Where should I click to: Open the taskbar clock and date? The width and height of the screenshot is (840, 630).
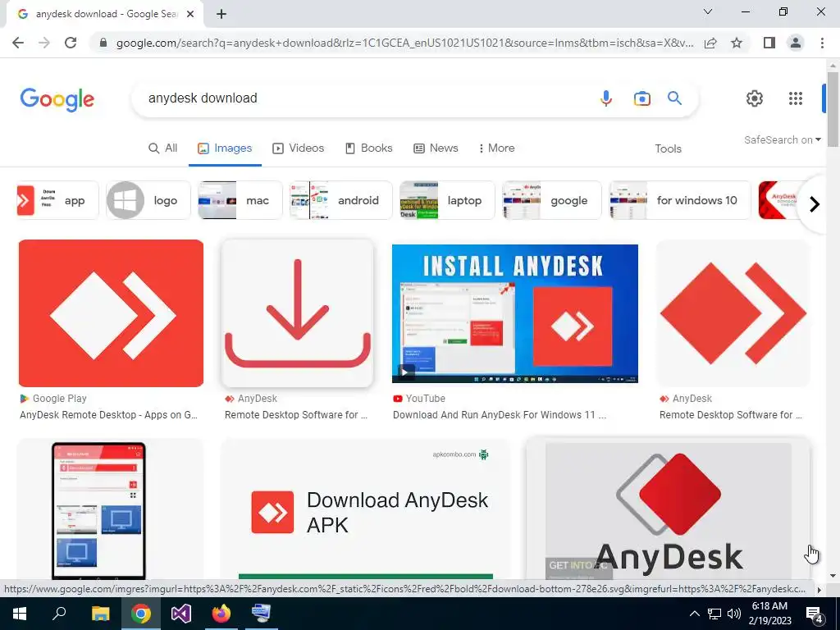click(x=769, y=614)
